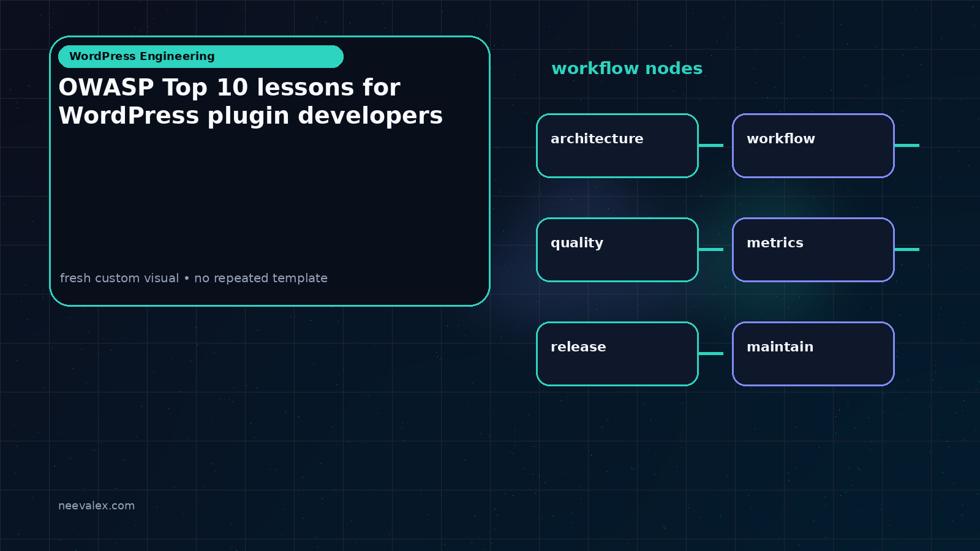Click the WordPress Engineering badge
Viewport: 980px width, 551px height.
coord(201,56)
